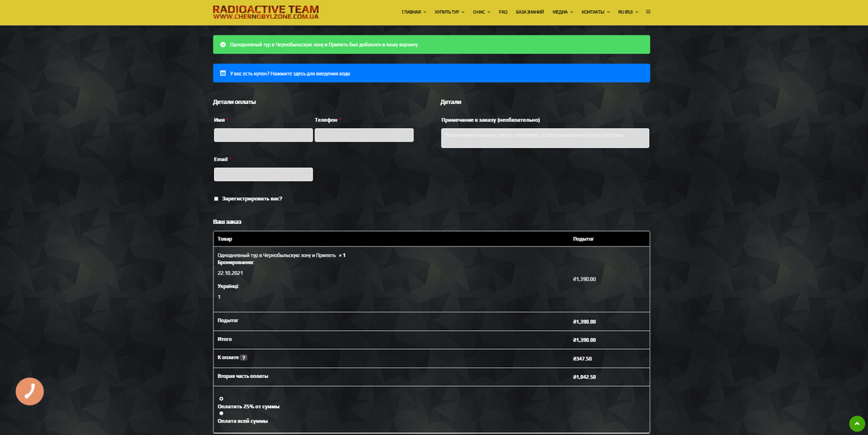Open the О НАС menu

click(x=479, y=12)
